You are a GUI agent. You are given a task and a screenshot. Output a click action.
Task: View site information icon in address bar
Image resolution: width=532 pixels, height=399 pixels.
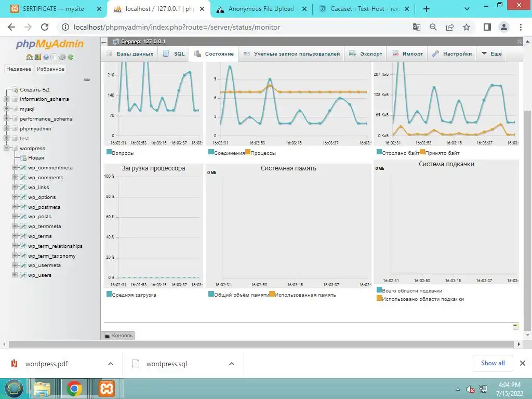point(65,27)
